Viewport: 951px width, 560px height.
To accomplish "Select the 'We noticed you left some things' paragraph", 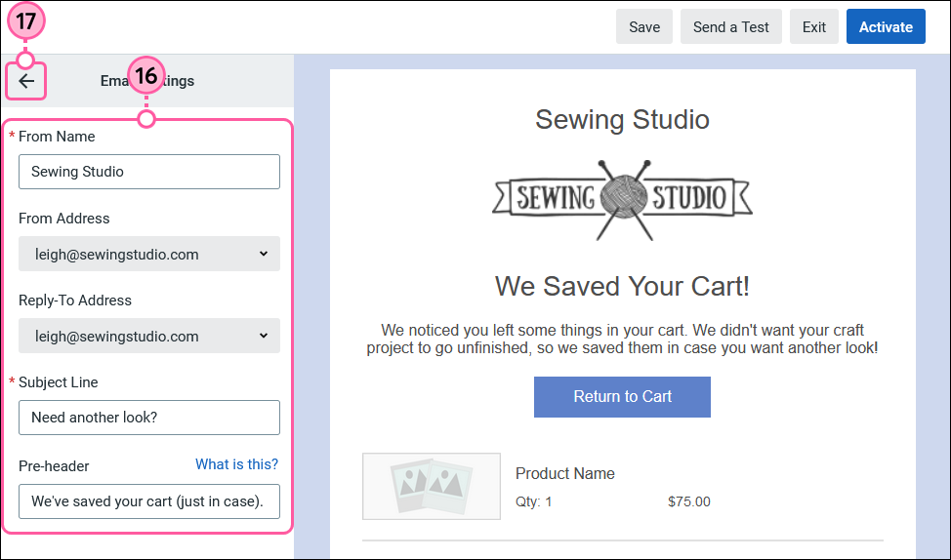I will click(622, 340).
